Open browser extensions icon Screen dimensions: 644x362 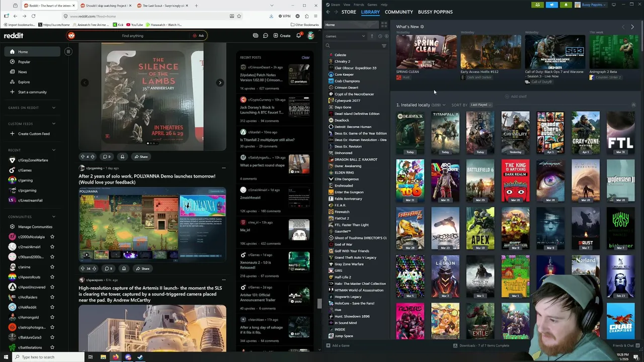click(306, 16)
